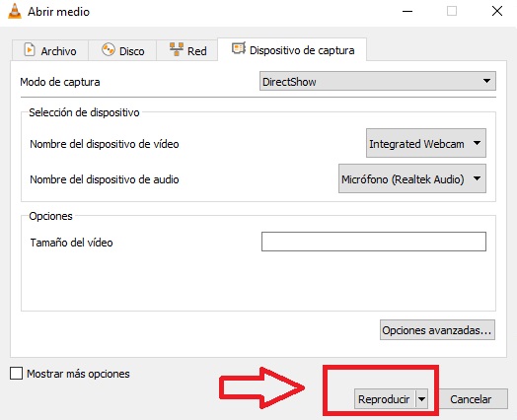Open the Micrófono (Realtek Audio) dropdown

click(412, 178)
